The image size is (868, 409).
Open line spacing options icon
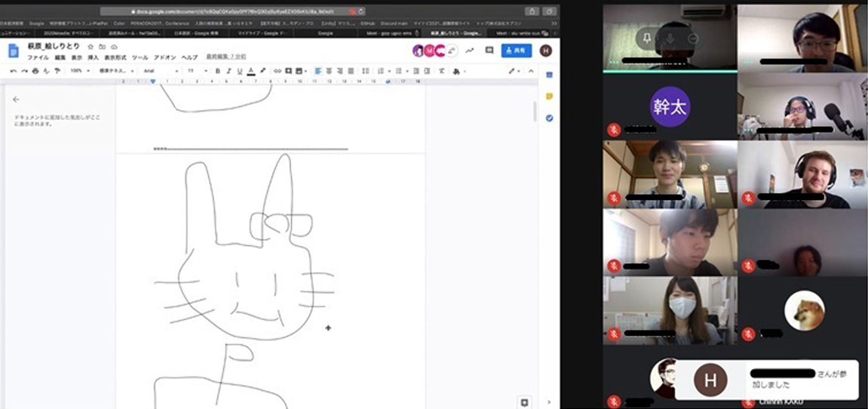[365, 71]
